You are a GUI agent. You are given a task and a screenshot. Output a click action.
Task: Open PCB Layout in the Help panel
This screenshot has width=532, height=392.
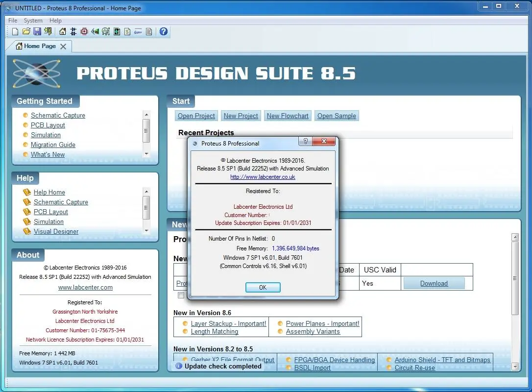tap(51, 212)
